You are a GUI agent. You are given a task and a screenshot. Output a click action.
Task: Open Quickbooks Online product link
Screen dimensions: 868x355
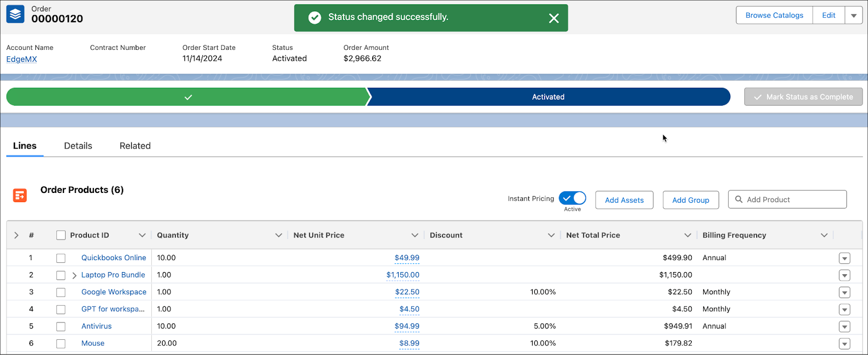[114, 258]
